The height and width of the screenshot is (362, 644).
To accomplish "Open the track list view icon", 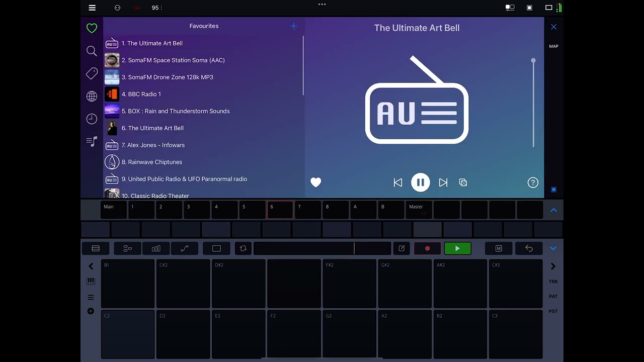I will point(96,248).
